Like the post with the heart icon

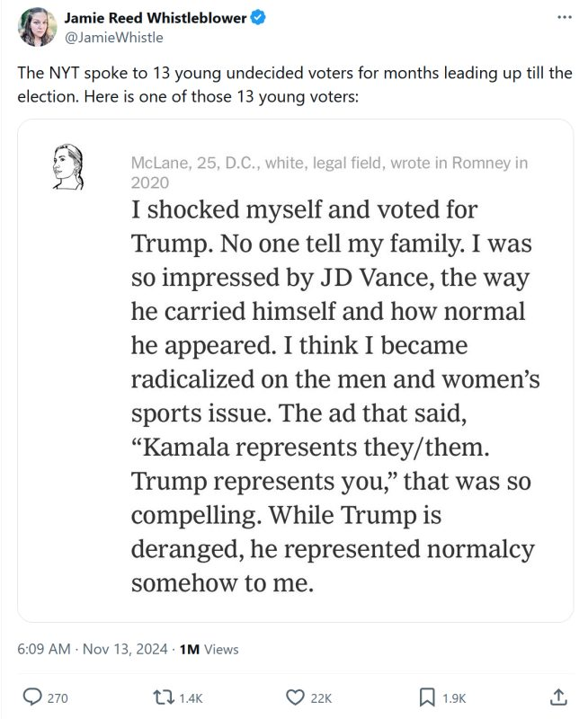(x=295, y=697)
